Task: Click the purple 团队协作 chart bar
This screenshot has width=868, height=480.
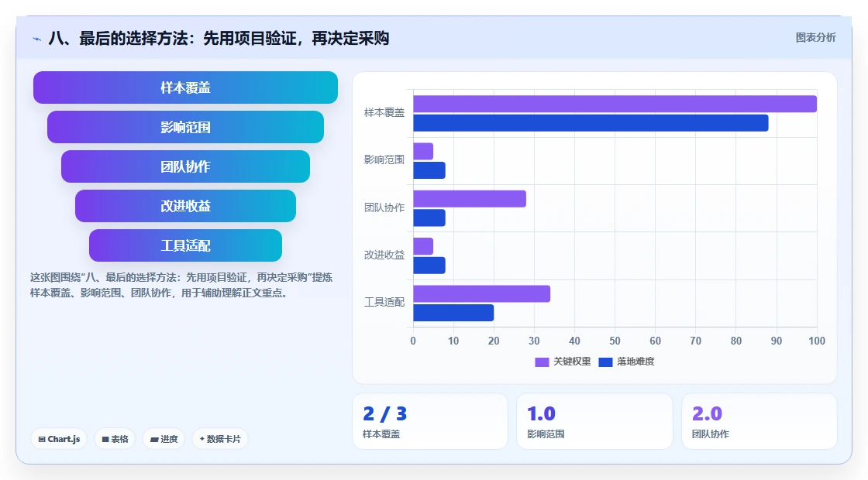Action: (x=470, y=199)
